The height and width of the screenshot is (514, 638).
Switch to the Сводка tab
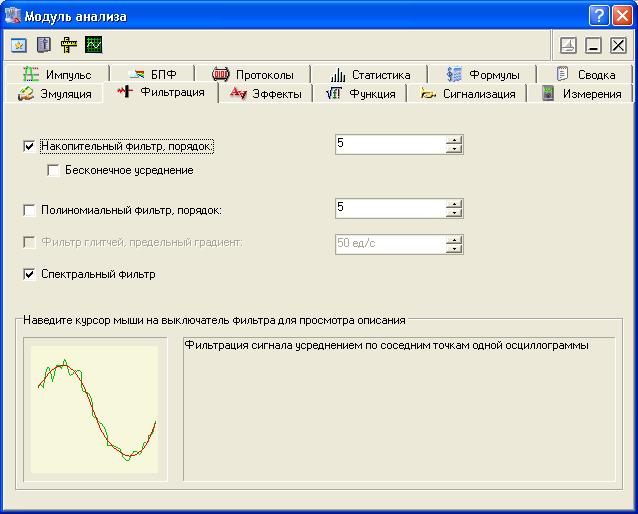click(x=585, y=74)
